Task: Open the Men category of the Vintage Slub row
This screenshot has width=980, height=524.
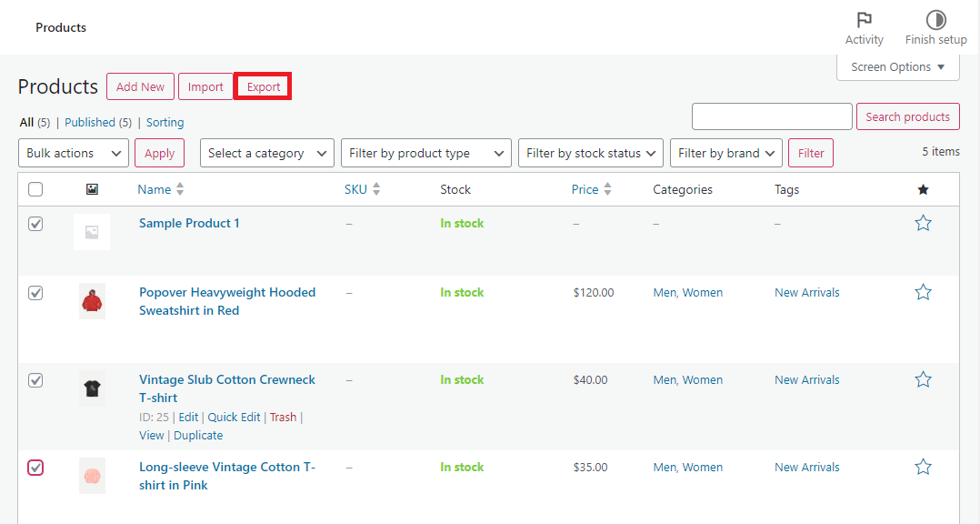Action: tap(665, 380)
